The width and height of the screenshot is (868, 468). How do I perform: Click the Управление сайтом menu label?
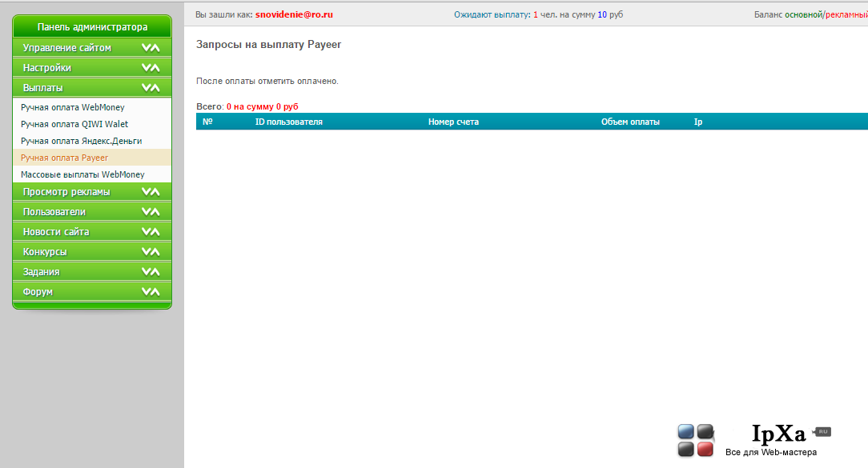click(x=67, y=48)
